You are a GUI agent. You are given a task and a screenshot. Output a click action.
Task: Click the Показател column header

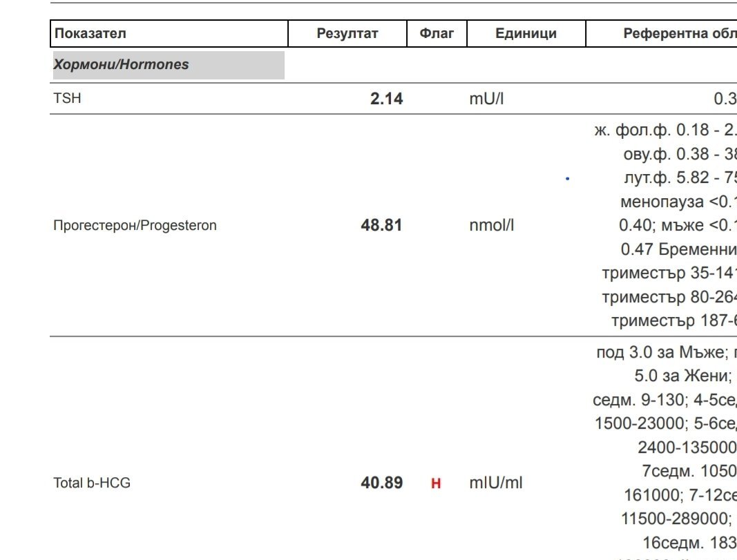pos(90,33)
